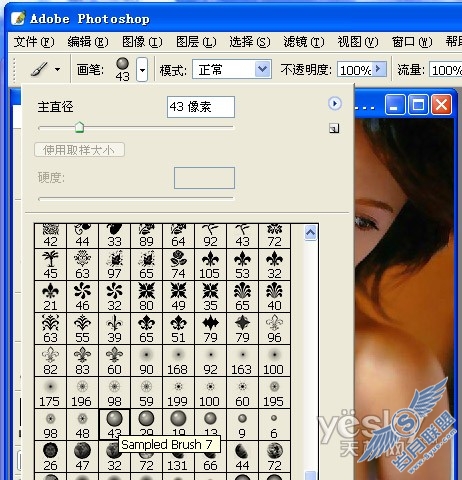462x480 pixels.
Task: Select the brush labeled 64
Action: point(178,236)
